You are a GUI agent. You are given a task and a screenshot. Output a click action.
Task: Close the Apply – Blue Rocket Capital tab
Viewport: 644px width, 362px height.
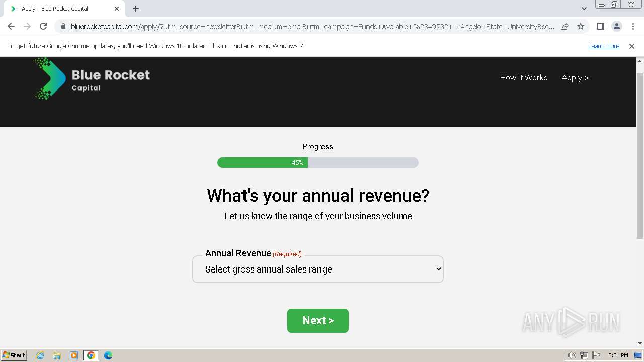117,9
